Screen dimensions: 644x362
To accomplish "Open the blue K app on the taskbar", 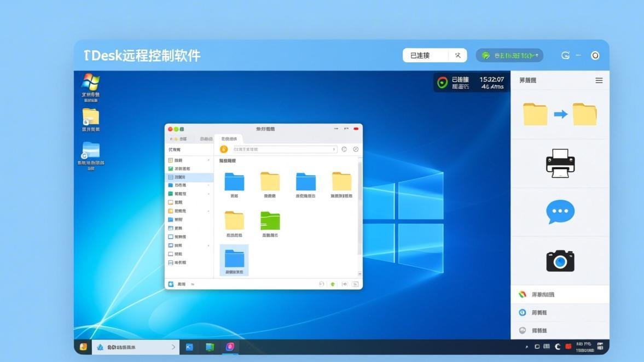I will click(x=189, y=347).
